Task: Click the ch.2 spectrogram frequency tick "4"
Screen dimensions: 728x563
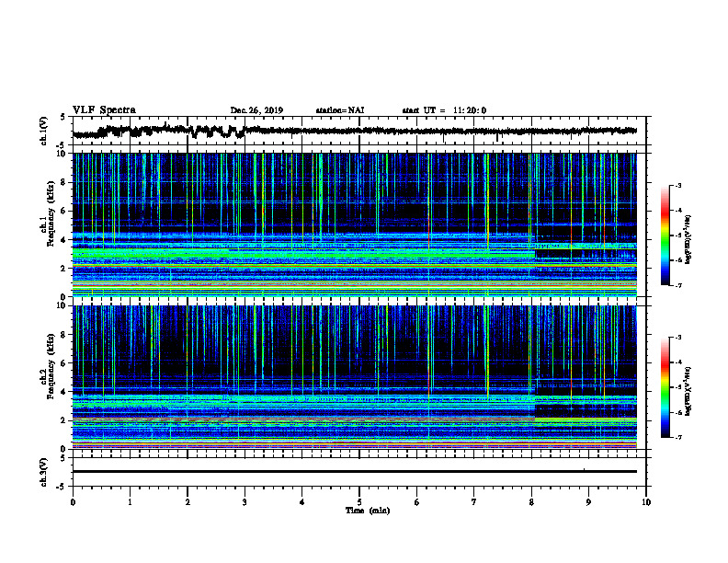Action: tap(64, 392)
